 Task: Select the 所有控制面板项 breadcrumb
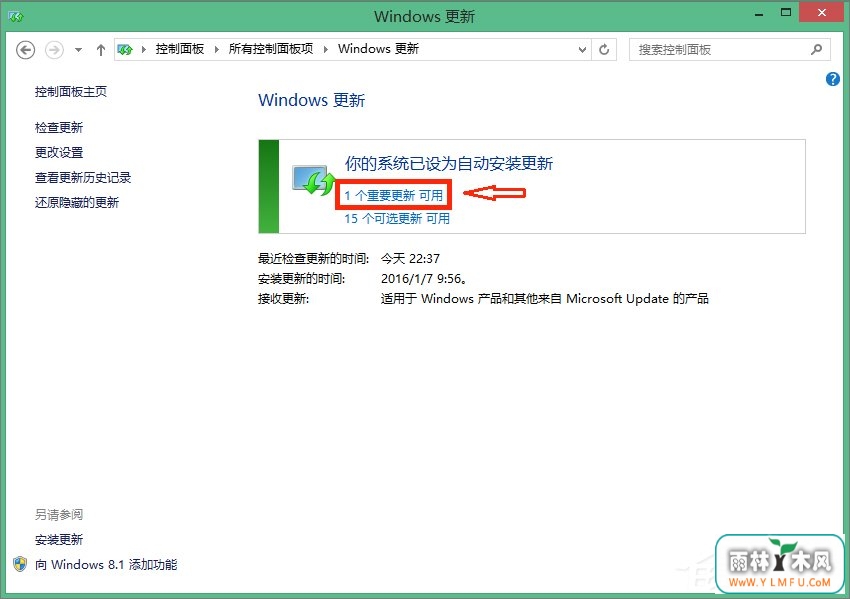271,49
